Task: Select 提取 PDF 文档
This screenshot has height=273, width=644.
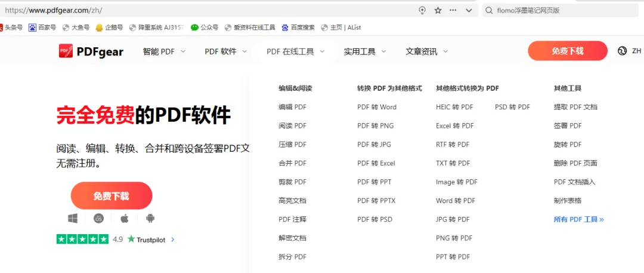Action: [575, 107]
